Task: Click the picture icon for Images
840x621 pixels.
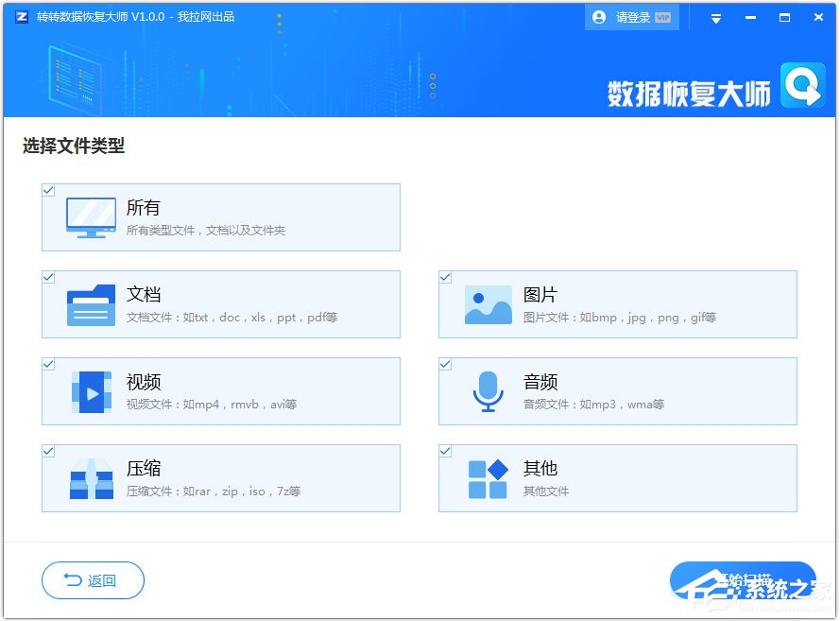Action: click(x=488, y=304)
